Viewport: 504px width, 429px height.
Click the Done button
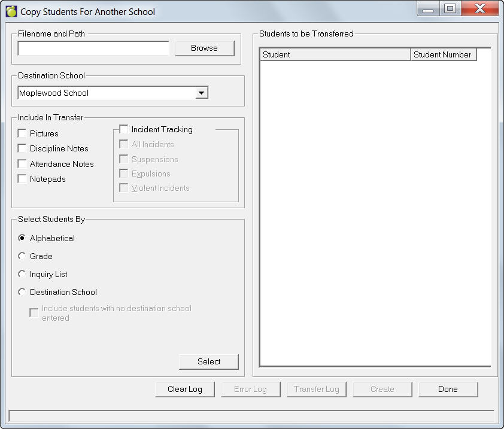pos(448,390)
